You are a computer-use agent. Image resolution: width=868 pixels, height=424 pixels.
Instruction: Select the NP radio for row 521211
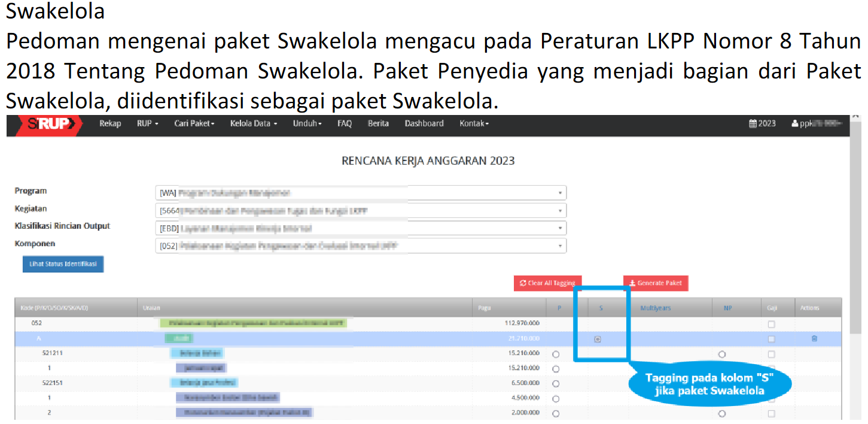pyautogui.click(x=722, y=354)
